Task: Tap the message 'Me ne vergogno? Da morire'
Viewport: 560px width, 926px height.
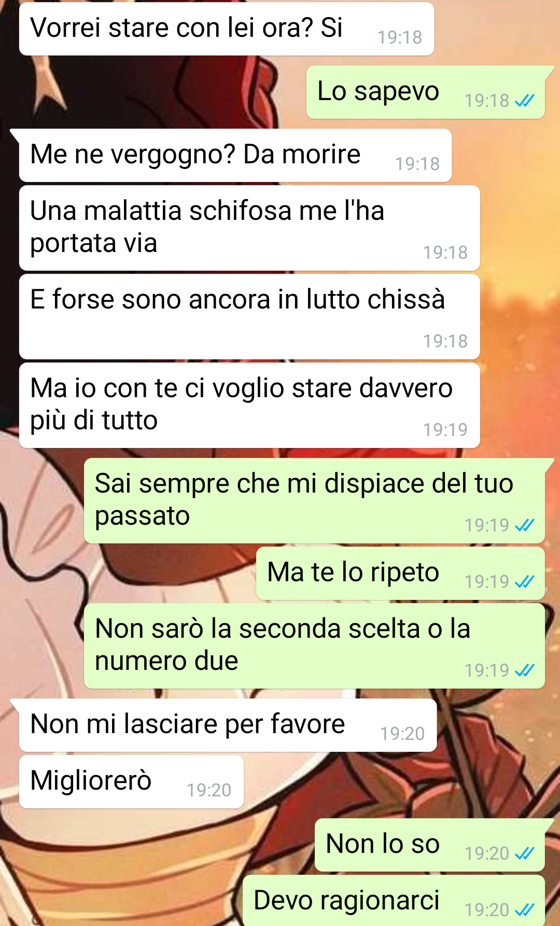Action: pyautogui.click(x=235, y=156)
